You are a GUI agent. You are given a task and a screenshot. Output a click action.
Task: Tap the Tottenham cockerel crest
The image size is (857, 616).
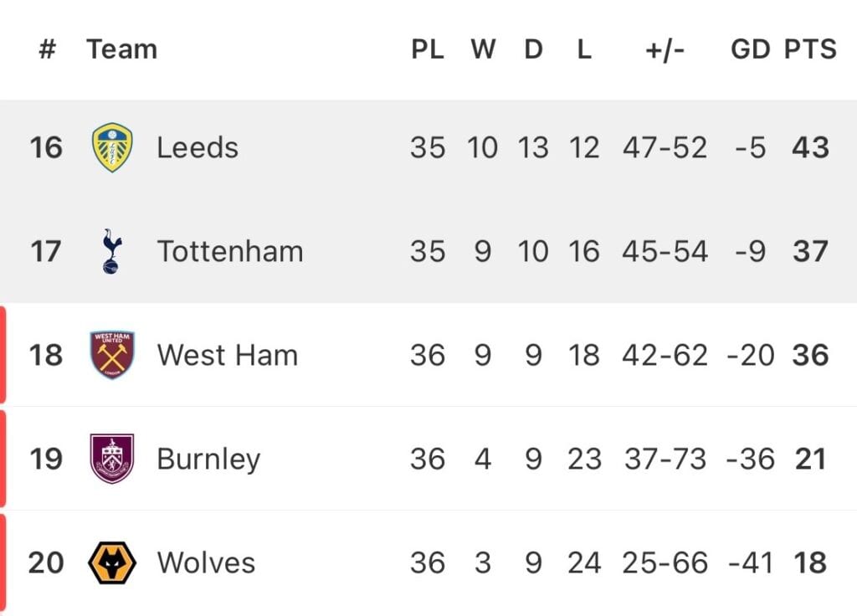click(112, 251)
